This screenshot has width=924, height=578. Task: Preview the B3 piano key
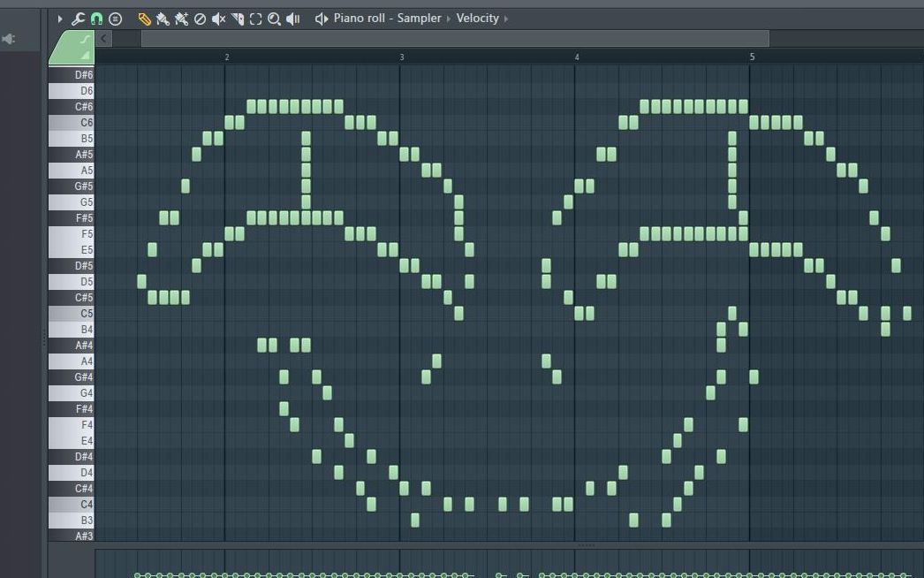[72, 521]
